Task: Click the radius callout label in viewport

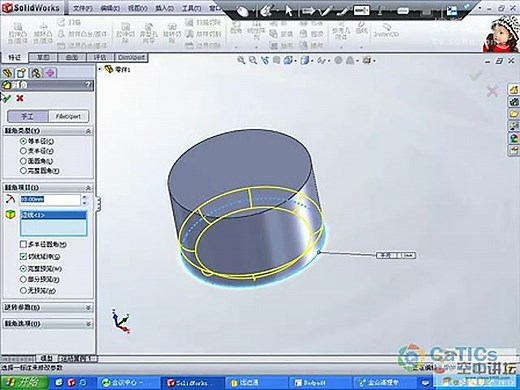Action: (396, 255)
